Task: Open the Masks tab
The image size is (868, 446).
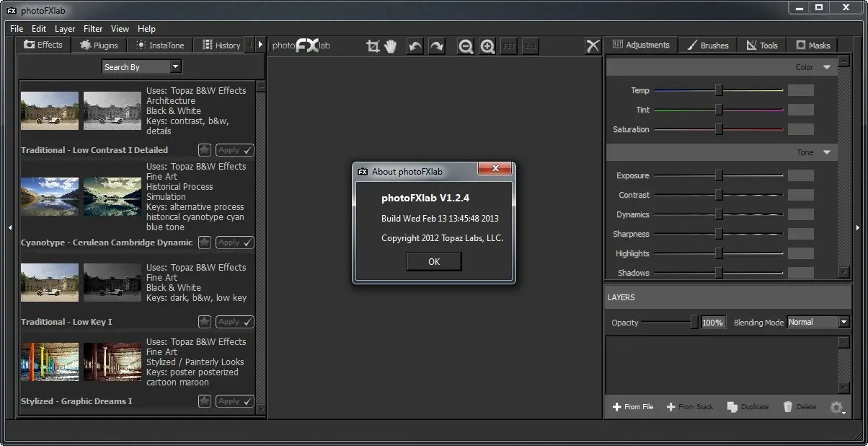Action: click(812, 45)
